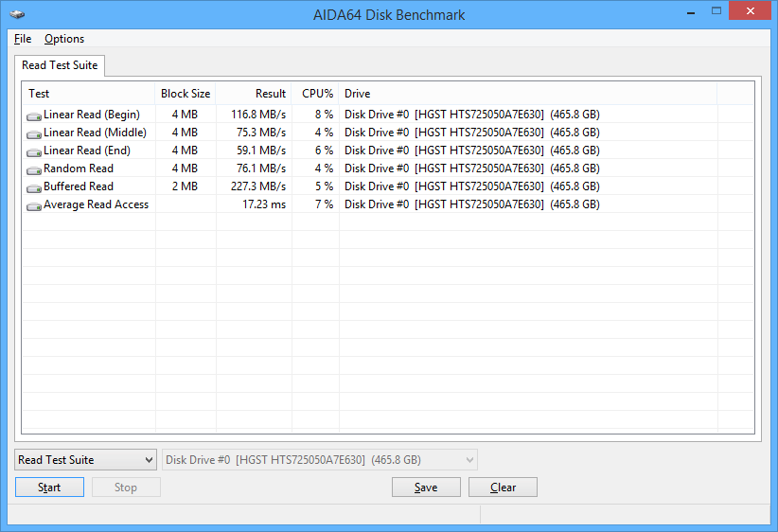Open the disabled Disk Drive #0 dropdown
This screenshot has width=778, height=532.
pos(320,460)
